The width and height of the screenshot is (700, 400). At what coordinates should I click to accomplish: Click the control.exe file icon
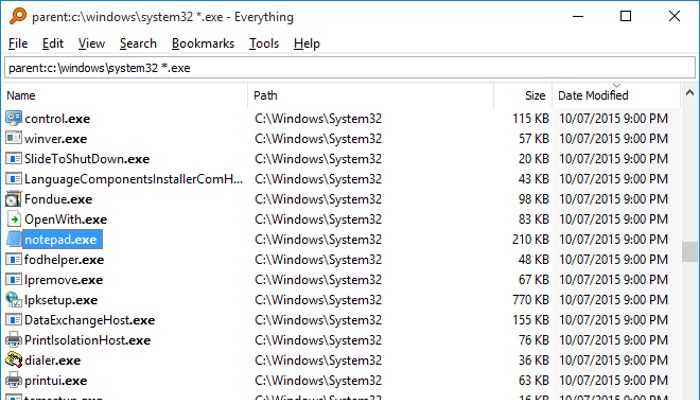[x=13, y=118]
